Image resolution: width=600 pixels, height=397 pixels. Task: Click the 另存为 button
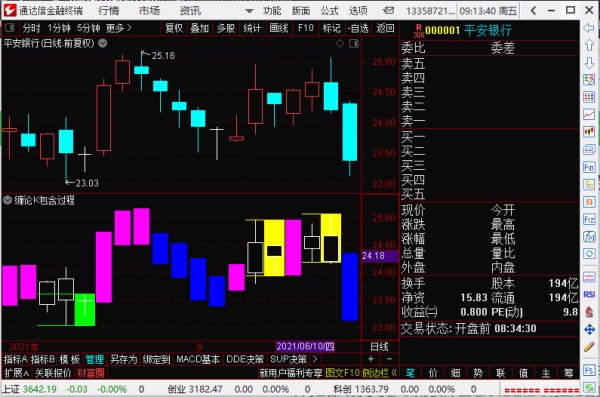coord(123,359)
